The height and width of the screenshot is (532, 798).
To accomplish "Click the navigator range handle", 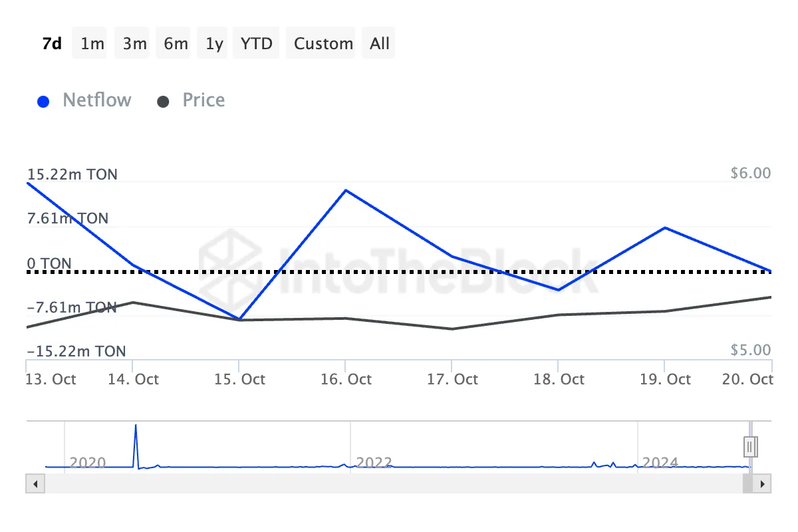I will 751,446.
